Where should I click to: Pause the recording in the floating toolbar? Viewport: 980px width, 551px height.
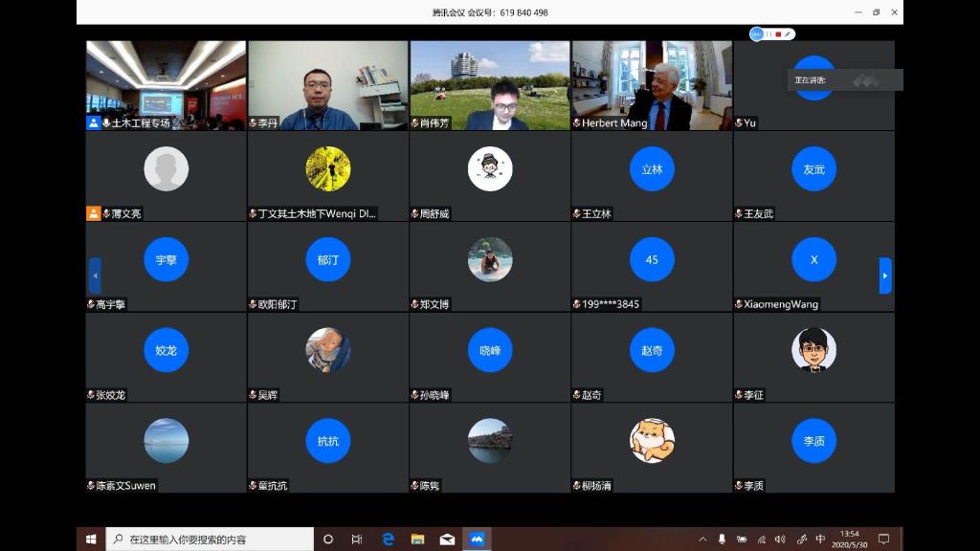tap(768, 34)
